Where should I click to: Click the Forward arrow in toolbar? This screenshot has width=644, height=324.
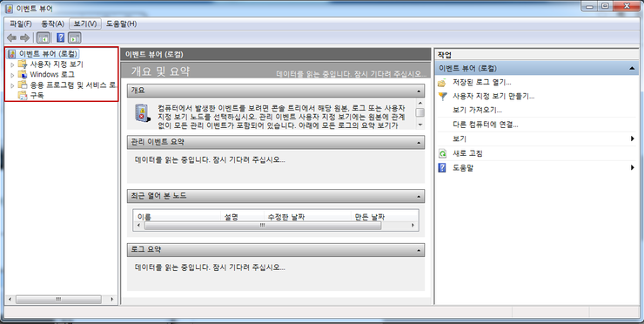24,38
